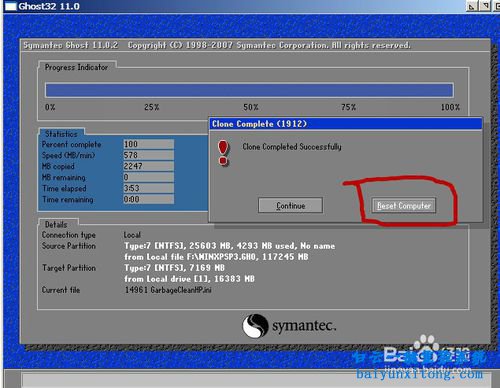Click the Clone Completed Successfully message
The image size is (500, 388).
292,147
